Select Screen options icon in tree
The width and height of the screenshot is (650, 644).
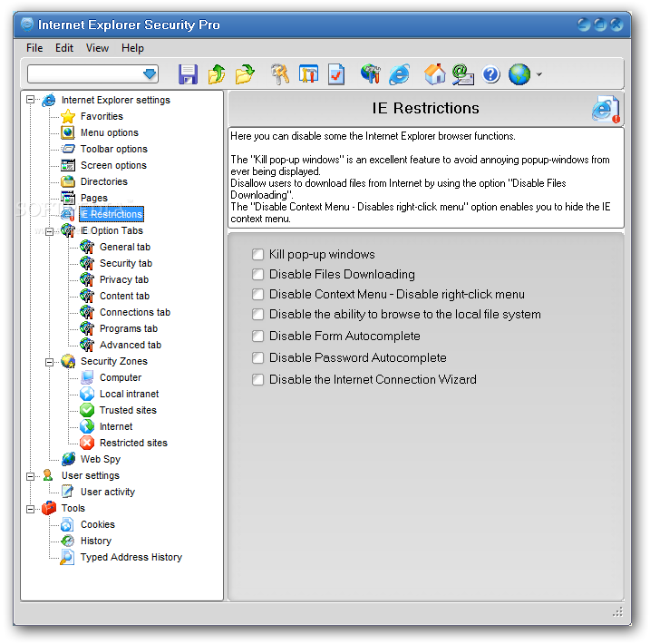pos(68,165)
